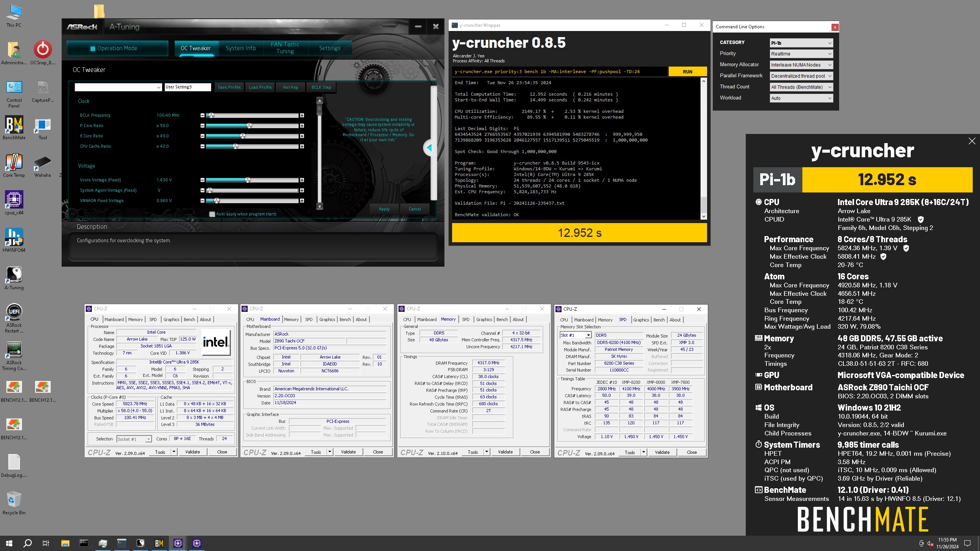Click the Hot Key button

point(291,87)
